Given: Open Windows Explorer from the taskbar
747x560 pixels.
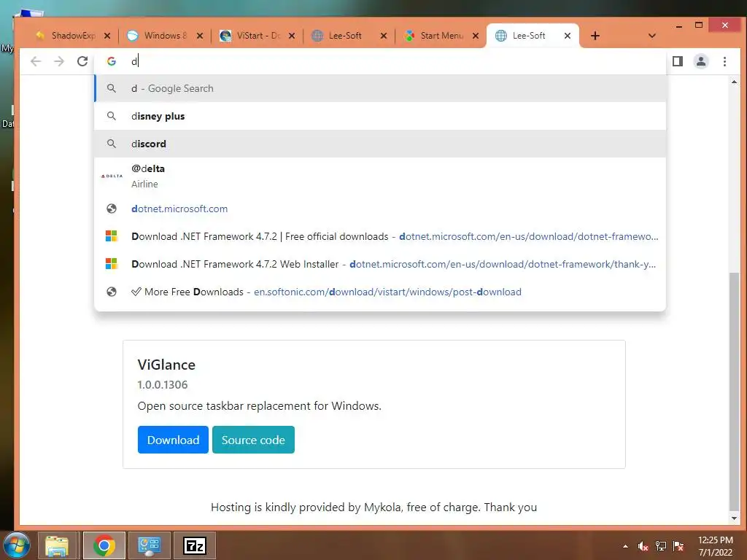Looking at the screenshot, I should (57, 545).
